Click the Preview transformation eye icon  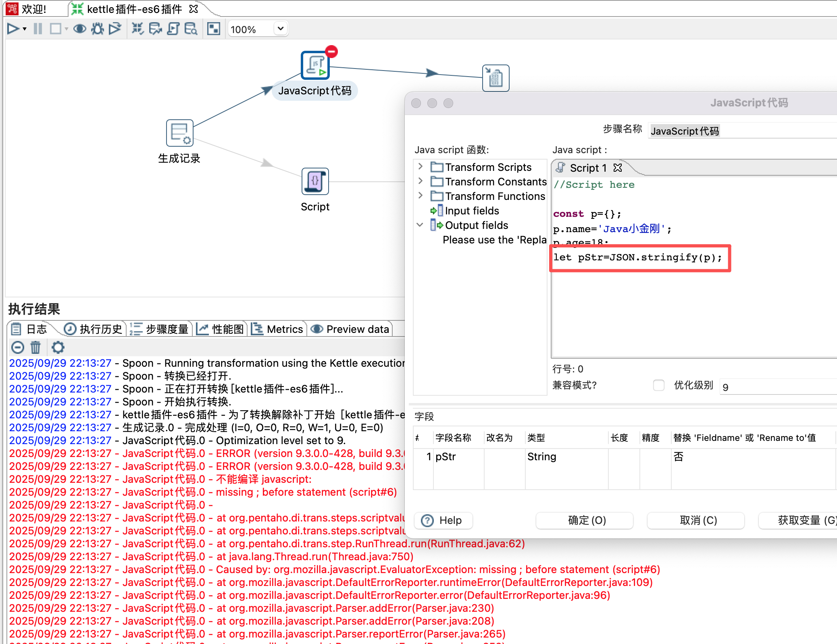79,29
